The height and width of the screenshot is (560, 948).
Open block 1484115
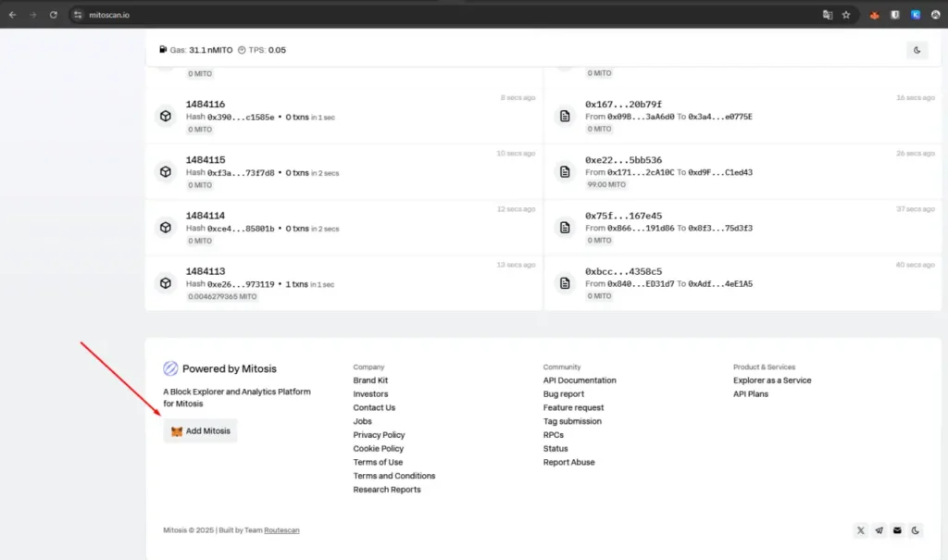coord(206,159)
